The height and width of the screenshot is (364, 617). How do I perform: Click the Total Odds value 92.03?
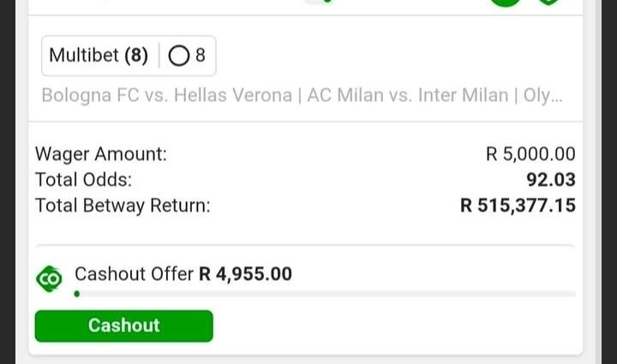point(551,180)
